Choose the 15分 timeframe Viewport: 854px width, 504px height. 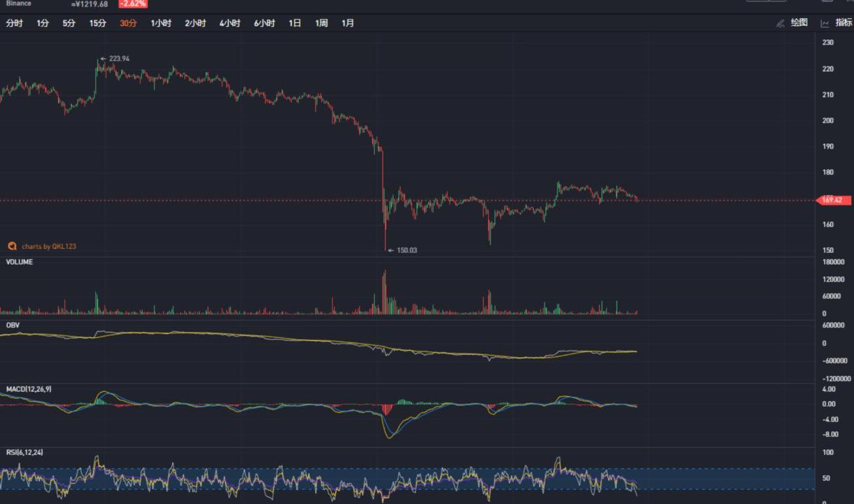coord(97,24)
